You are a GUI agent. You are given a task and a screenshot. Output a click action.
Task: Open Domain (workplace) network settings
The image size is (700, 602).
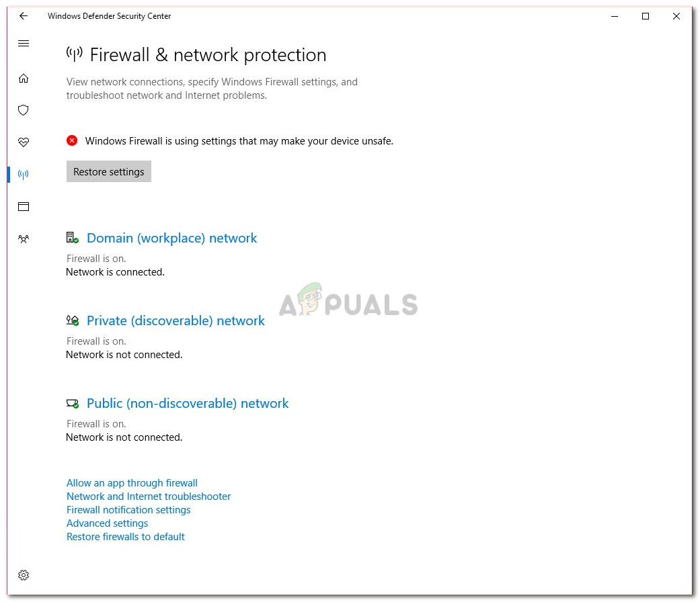tap(171, 238)
